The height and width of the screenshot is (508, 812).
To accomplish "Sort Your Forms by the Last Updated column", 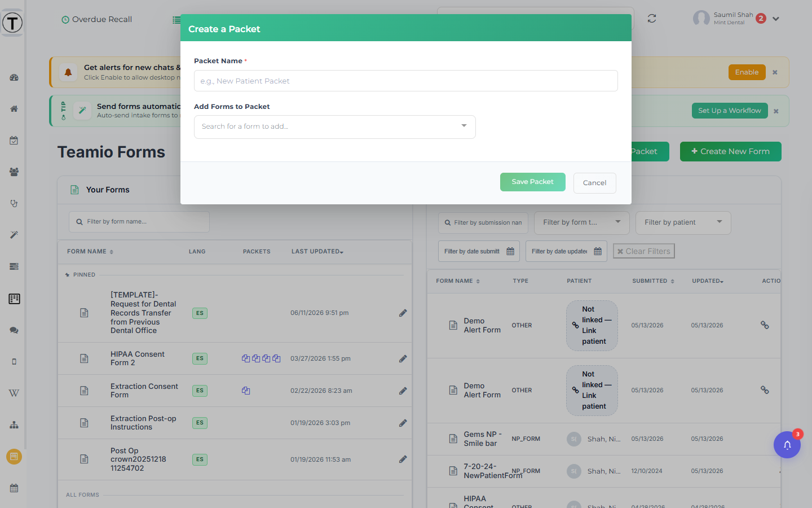I will [317, 252].
